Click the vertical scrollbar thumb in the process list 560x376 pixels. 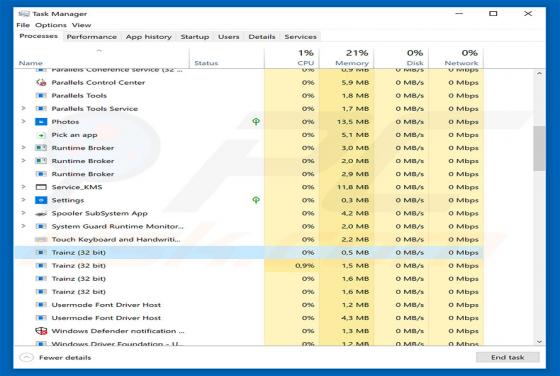click(539, 149)
